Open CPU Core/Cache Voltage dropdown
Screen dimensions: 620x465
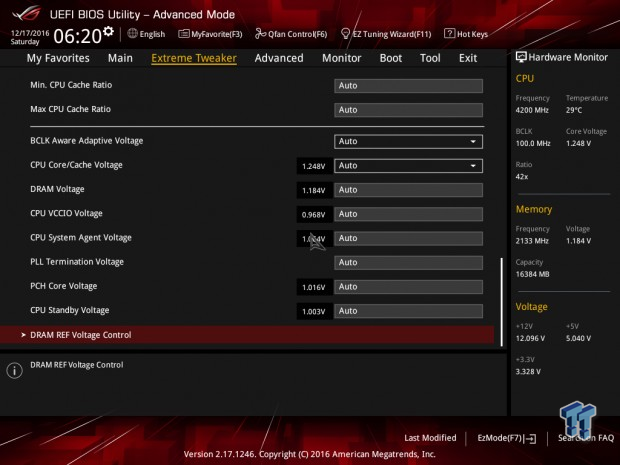(x=408, y=166)
